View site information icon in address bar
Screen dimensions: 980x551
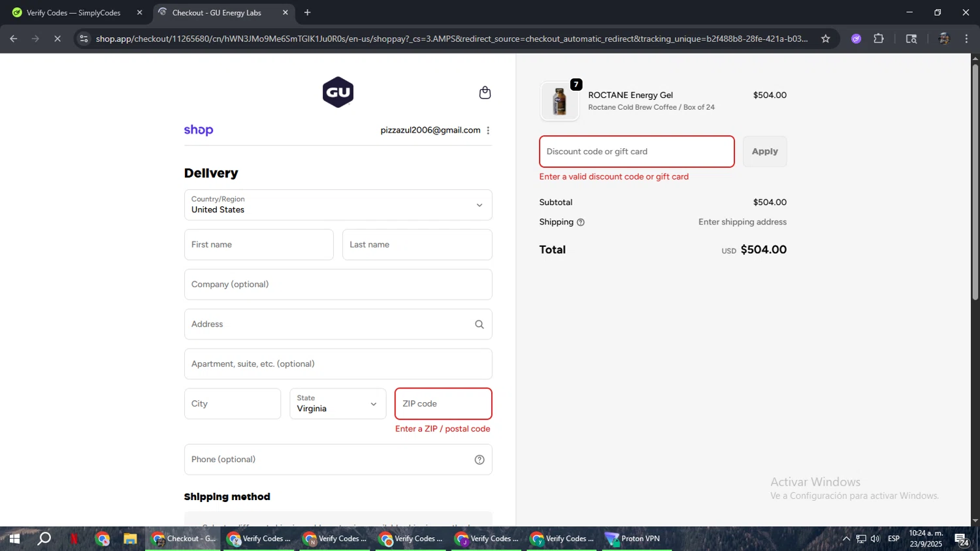84,39
